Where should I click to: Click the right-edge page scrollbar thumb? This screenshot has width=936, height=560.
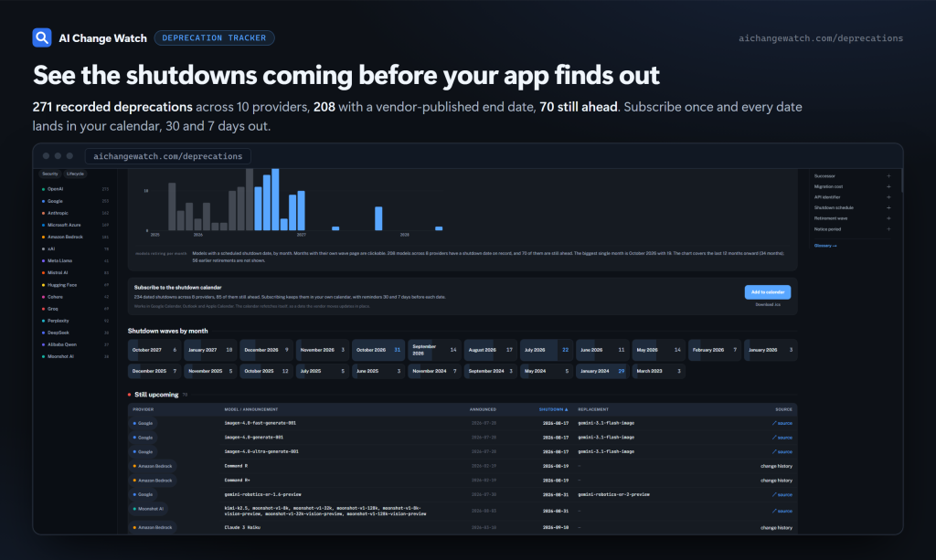(901, 181)
